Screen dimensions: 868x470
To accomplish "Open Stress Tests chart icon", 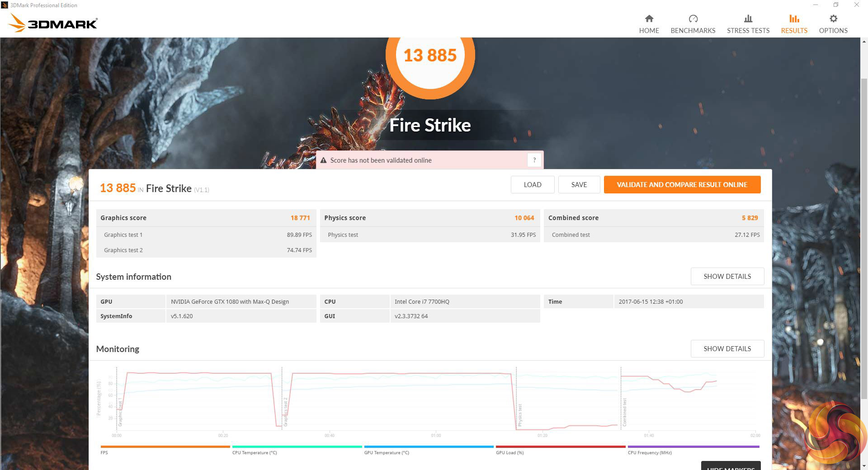I will [748, 19].
